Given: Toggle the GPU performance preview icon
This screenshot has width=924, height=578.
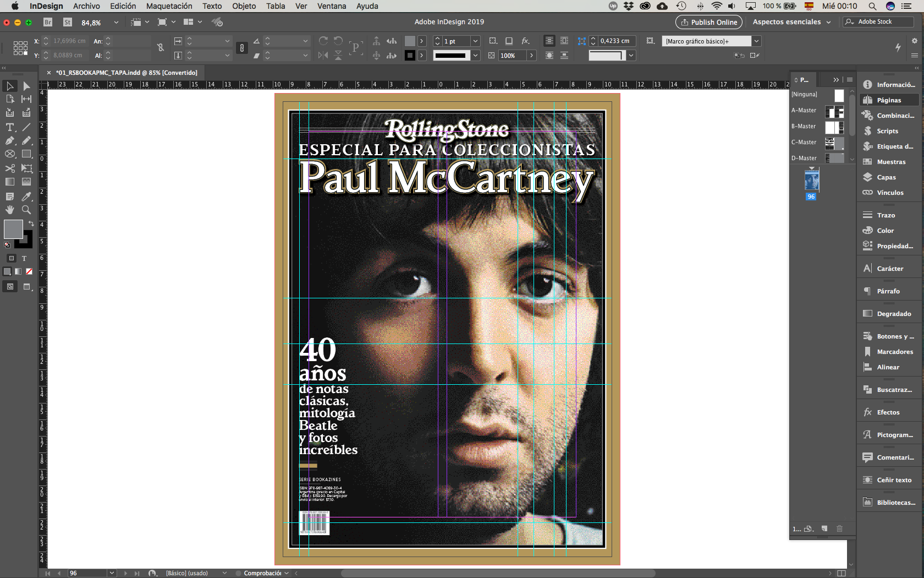Looking at the screenshot, I should pos(218,22).
